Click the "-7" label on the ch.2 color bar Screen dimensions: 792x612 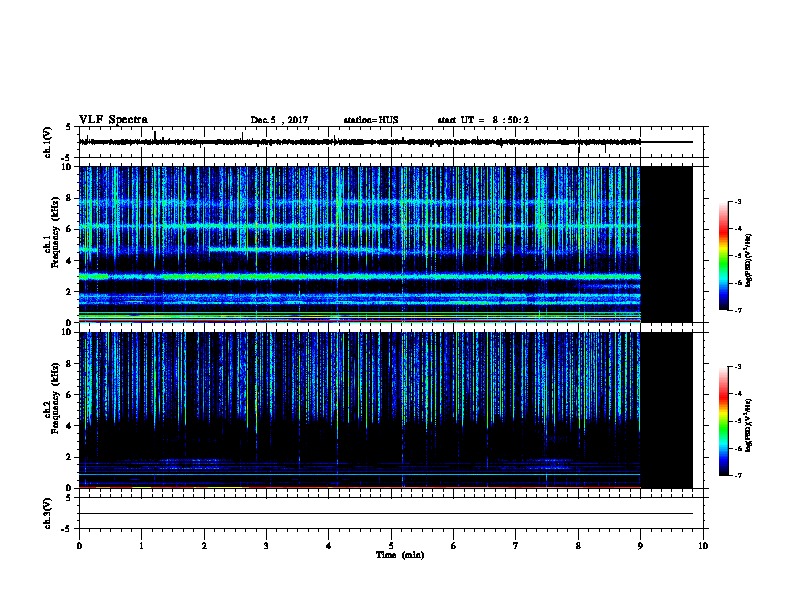click(737, 475)
